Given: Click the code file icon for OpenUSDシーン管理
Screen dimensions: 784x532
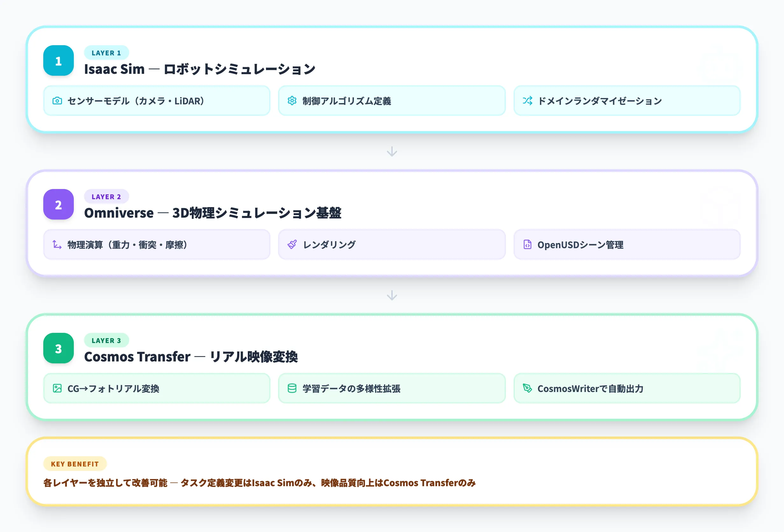Looking at the screenshot, I should click(527, 245).
